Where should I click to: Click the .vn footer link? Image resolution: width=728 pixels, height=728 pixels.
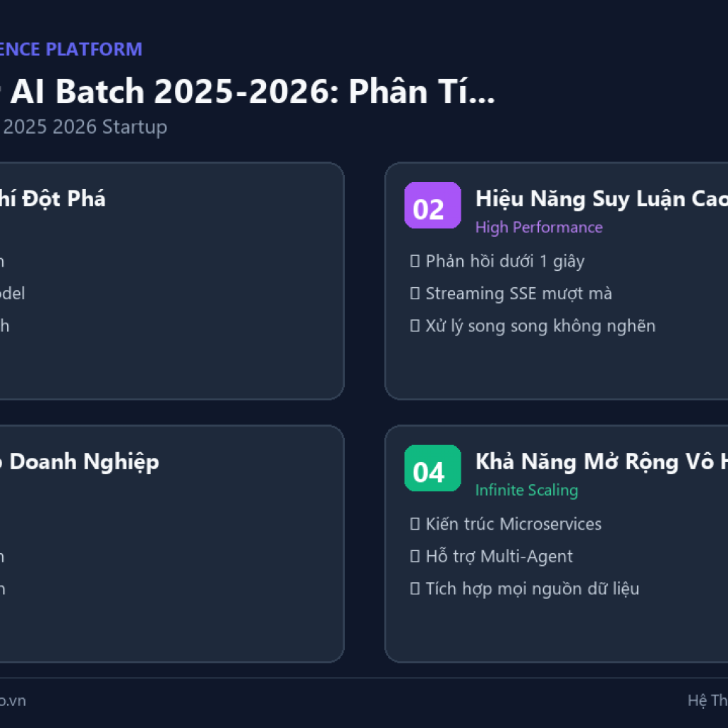pyautogui.click(x=13, y=700)
